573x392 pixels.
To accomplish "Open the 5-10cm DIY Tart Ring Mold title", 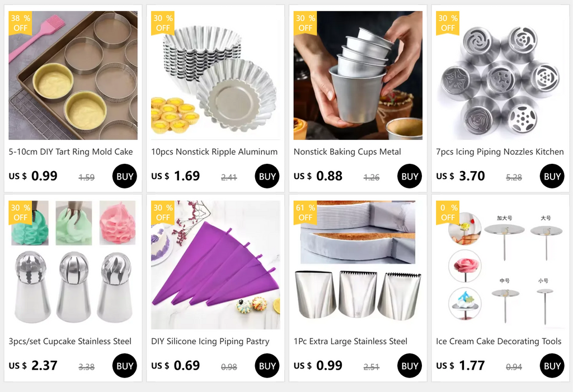I will point(71,152).
